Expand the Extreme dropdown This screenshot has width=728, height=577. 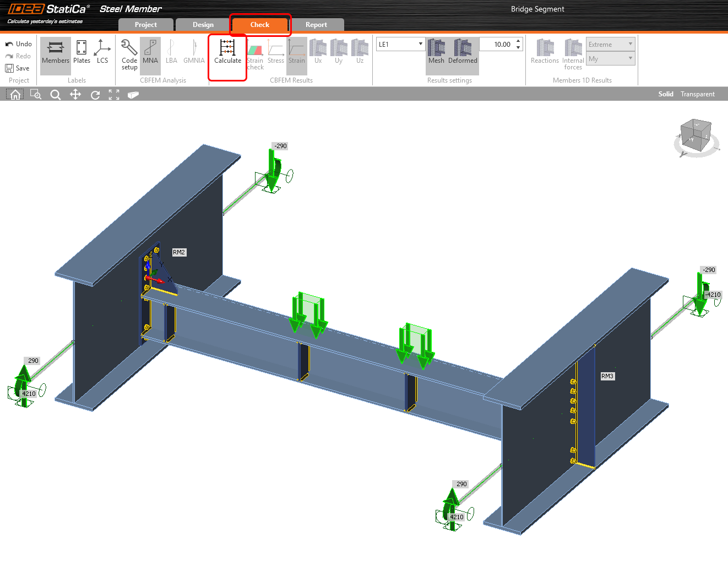[x=610, y=44]
